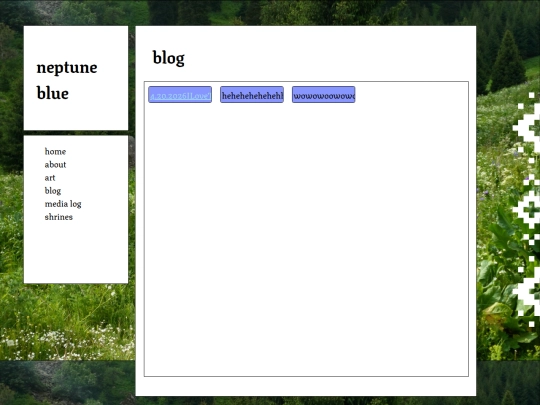Open the wowowoowow blog post entry

pos(324,95)
